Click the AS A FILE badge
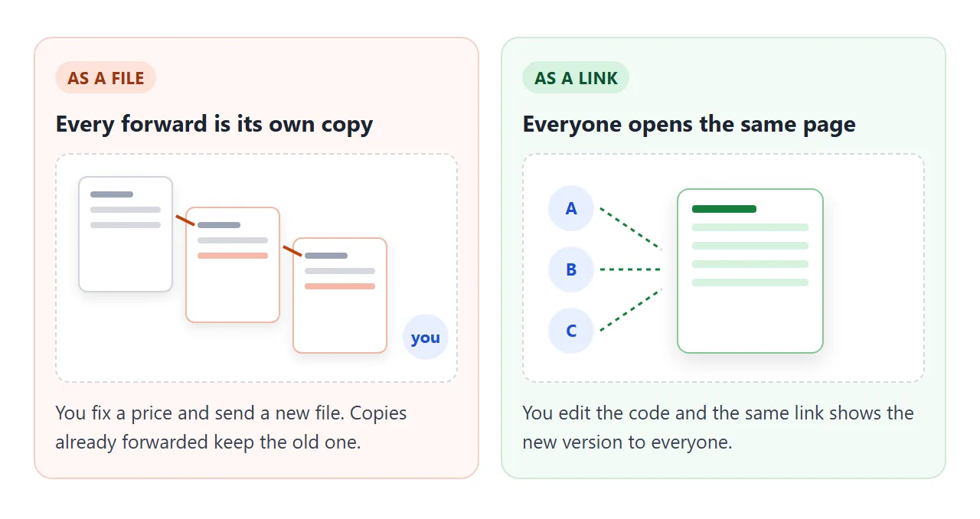The image size is (980, 519). coord(106,78)
